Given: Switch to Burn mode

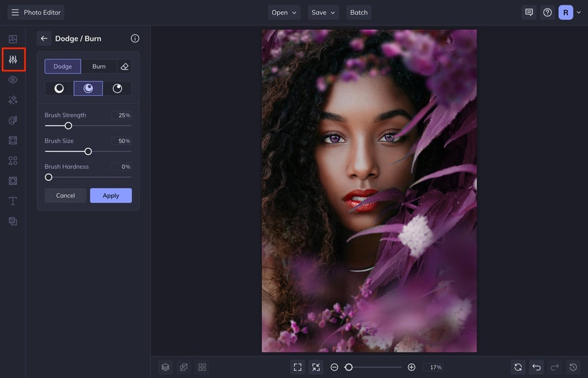Looking at the screenshot, I should point(99,67).
